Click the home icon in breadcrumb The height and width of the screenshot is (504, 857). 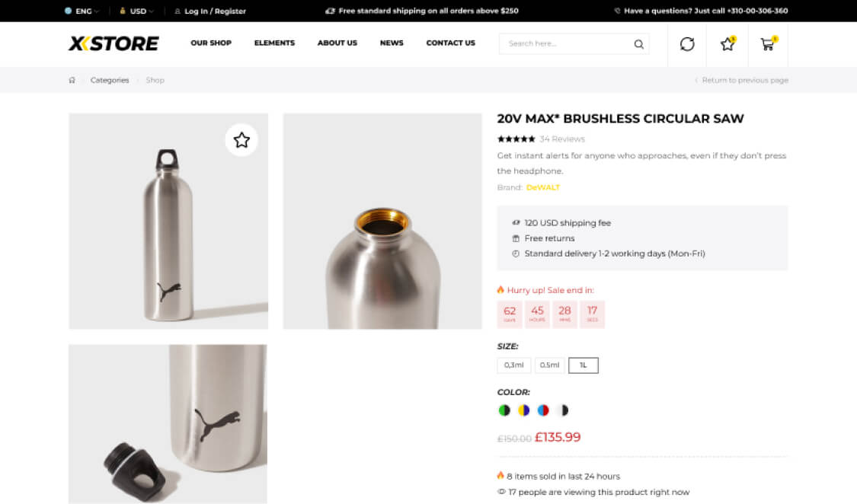pos(72,80)
